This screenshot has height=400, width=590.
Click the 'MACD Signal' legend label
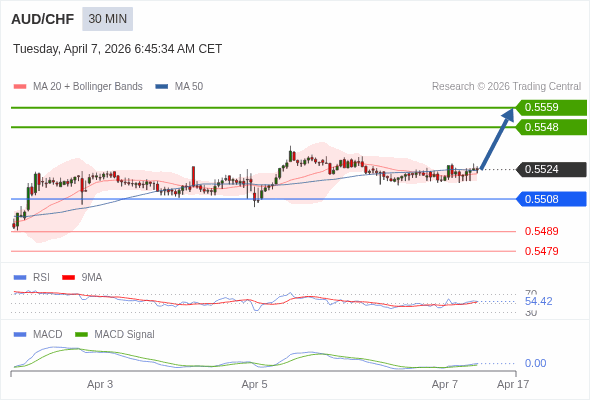point(125,335)
